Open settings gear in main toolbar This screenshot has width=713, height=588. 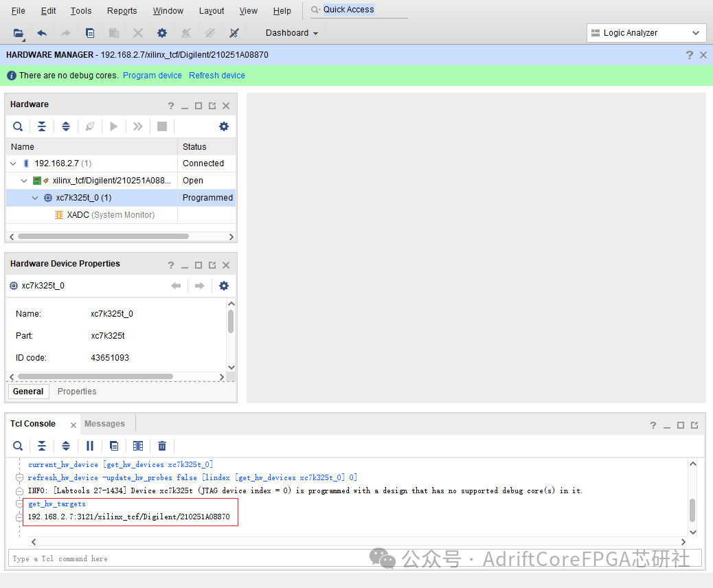click(x=162, y=33)
